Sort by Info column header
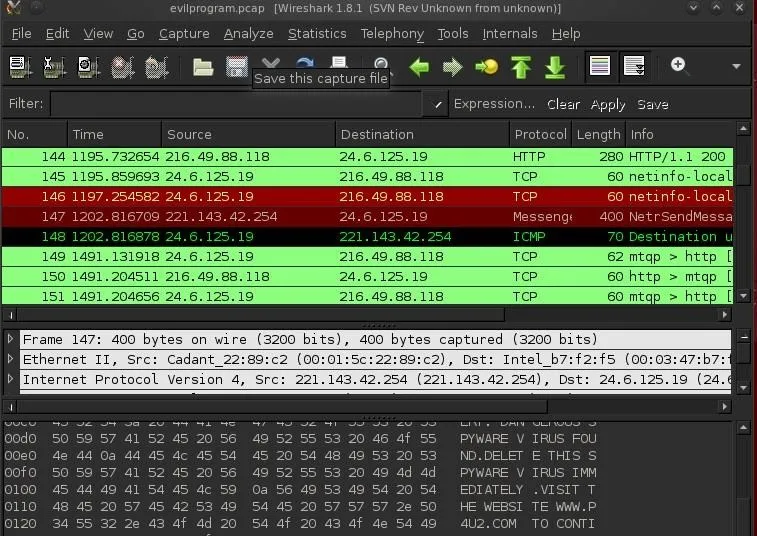The height and width of the screenshot is (536, 757). pyautogui.click(x=680, y=134)
